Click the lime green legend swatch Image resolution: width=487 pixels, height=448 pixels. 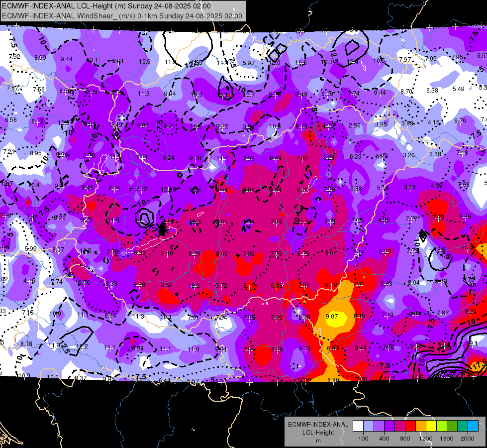tap(442, 426)
